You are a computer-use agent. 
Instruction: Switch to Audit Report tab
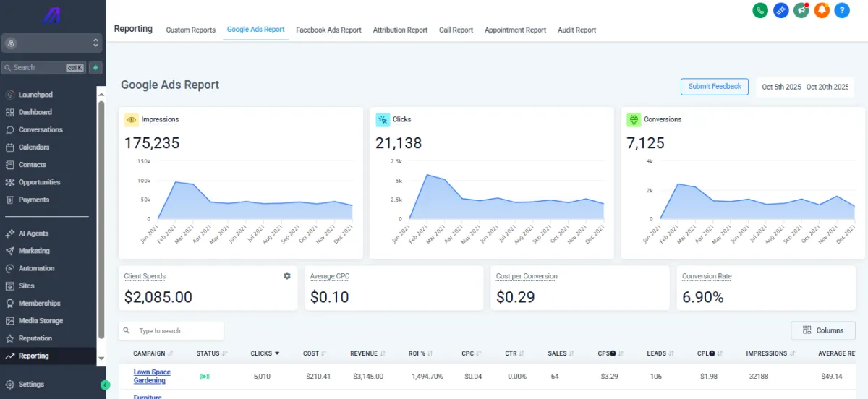point(576,30)
